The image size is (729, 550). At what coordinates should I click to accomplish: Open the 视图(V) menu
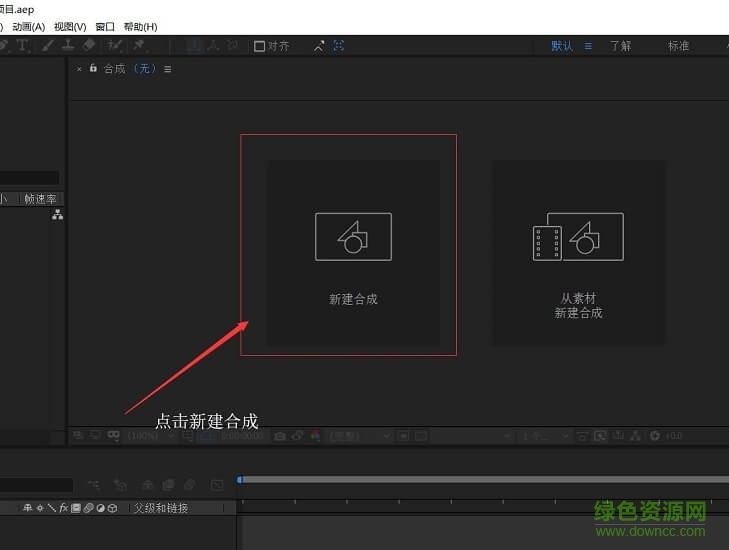[70, 27]
